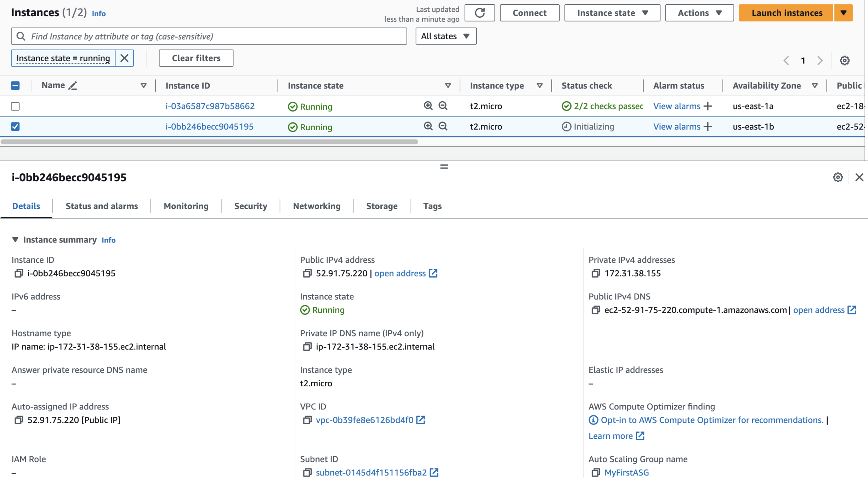Open details panel settings gear
868x478 pixels.
coord(838,177)
